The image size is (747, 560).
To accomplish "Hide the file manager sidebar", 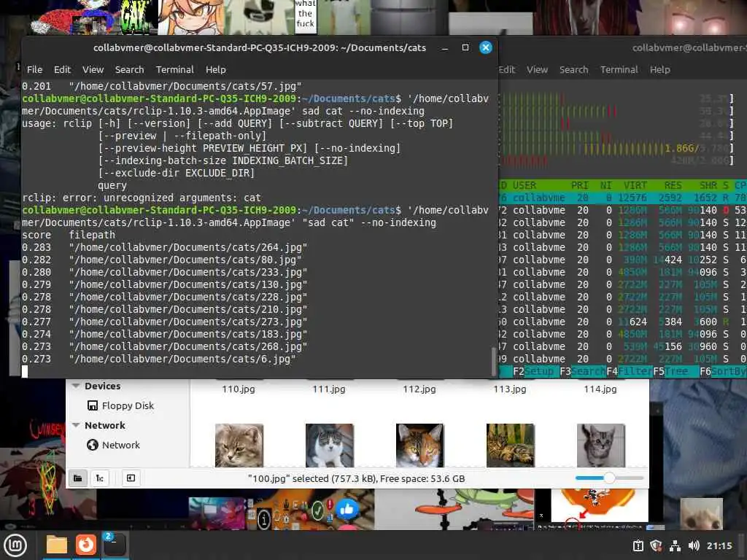I will [x=131, y=478].
